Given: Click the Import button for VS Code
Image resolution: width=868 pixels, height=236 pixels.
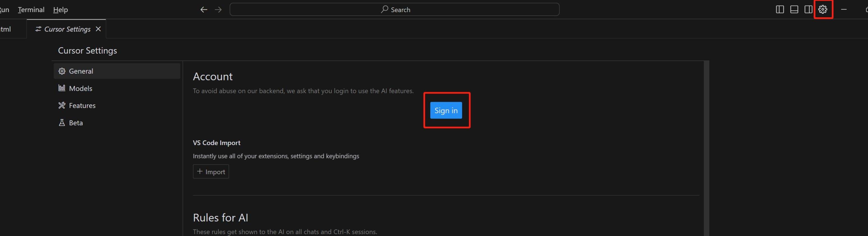Looking at the screenshot, I should pos(211,171).
